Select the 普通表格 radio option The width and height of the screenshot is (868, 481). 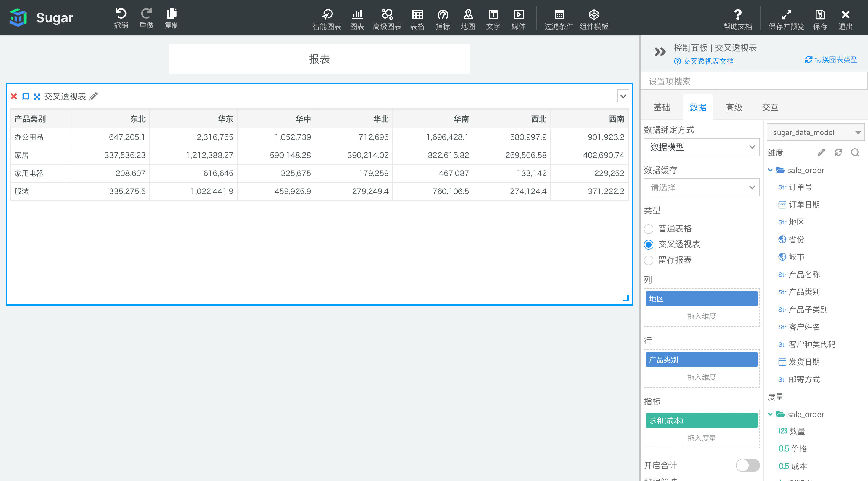[648, 229]
